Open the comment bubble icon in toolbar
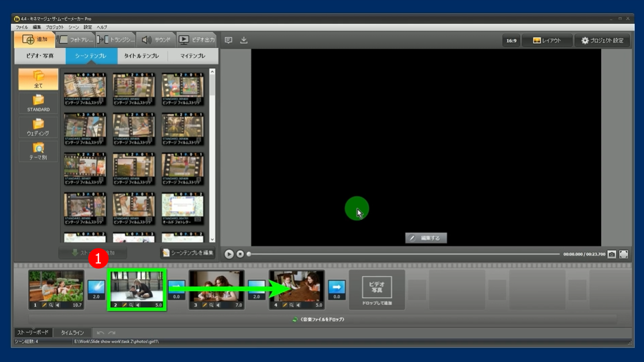644x362 pixels. click(x=228, y=40)
